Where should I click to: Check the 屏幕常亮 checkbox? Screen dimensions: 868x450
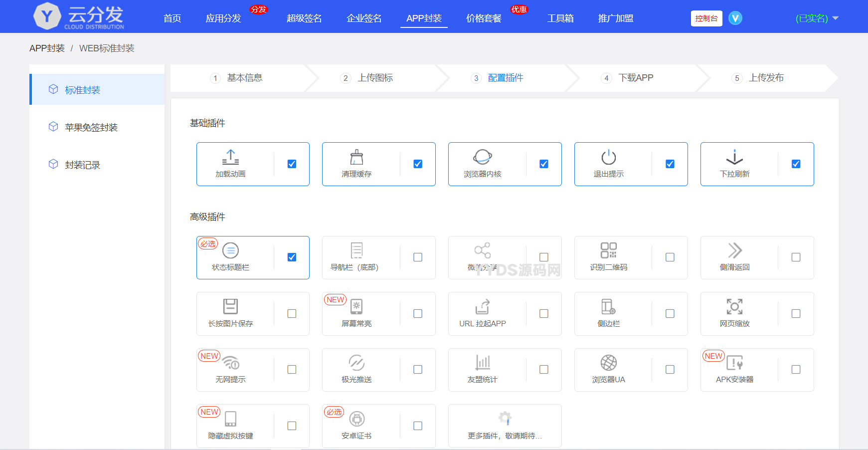point(418,313)
